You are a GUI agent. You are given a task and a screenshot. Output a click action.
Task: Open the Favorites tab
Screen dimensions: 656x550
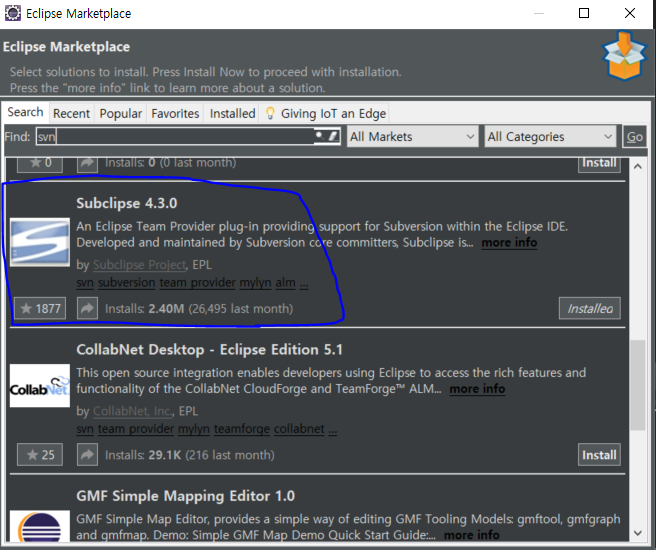point(175,113)
